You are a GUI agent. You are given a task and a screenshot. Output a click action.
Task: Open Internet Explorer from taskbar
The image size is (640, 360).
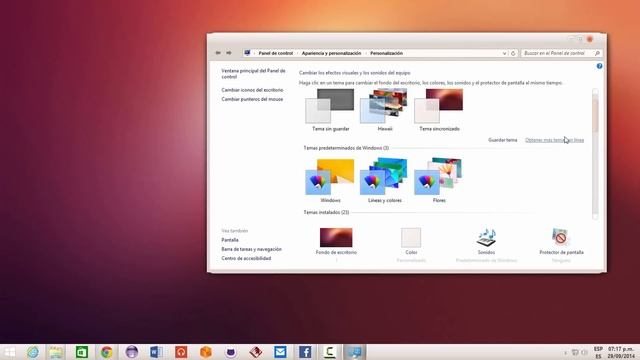pos(33,352)
